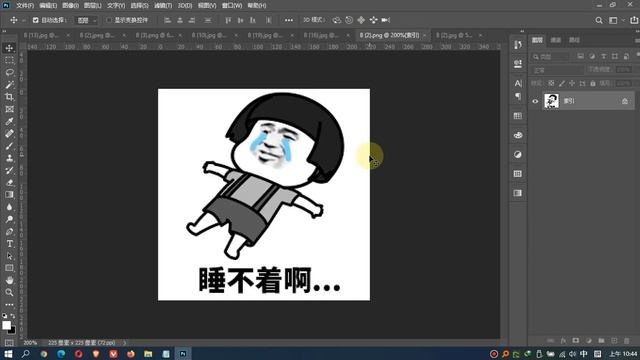Expand the status bar info arrow

pos(124,343)
